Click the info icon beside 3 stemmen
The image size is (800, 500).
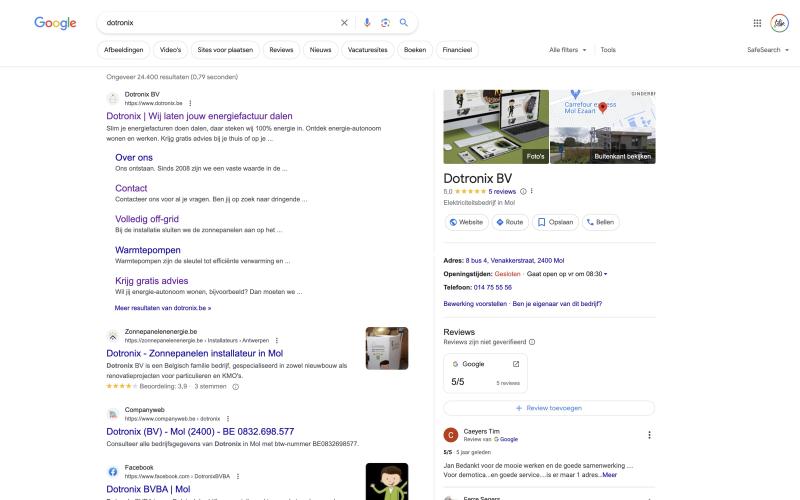pyautogui.click(x=236, y=387)
